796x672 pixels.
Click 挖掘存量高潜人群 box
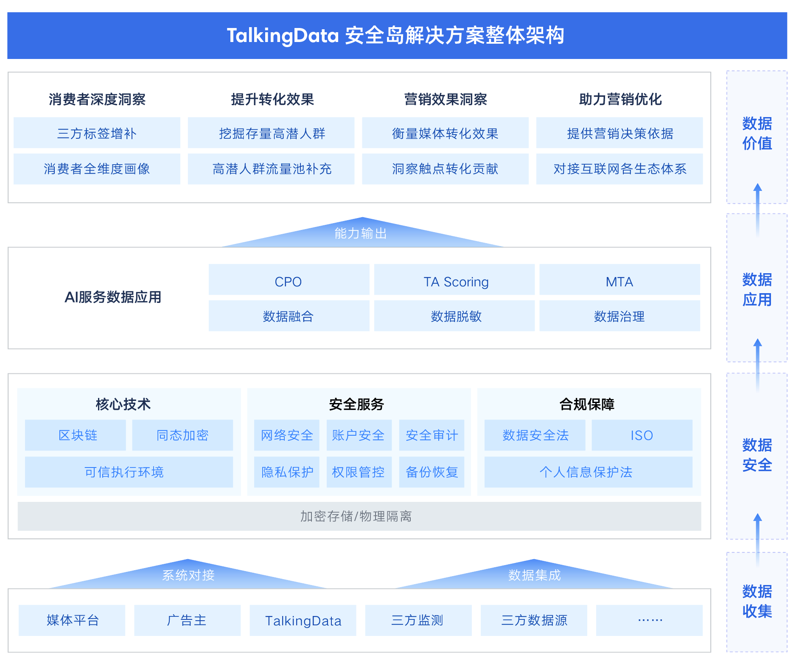coord(271,133)
